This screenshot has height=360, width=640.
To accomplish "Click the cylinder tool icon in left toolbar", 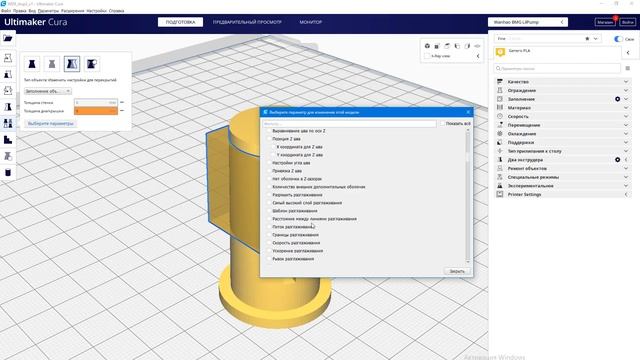I will click(x=8, y=172).
